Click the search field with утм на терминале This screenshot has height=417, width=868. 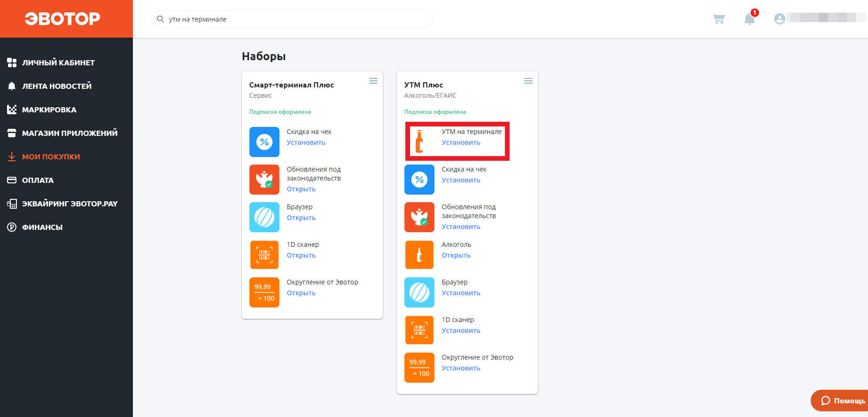tap(292, 19)
